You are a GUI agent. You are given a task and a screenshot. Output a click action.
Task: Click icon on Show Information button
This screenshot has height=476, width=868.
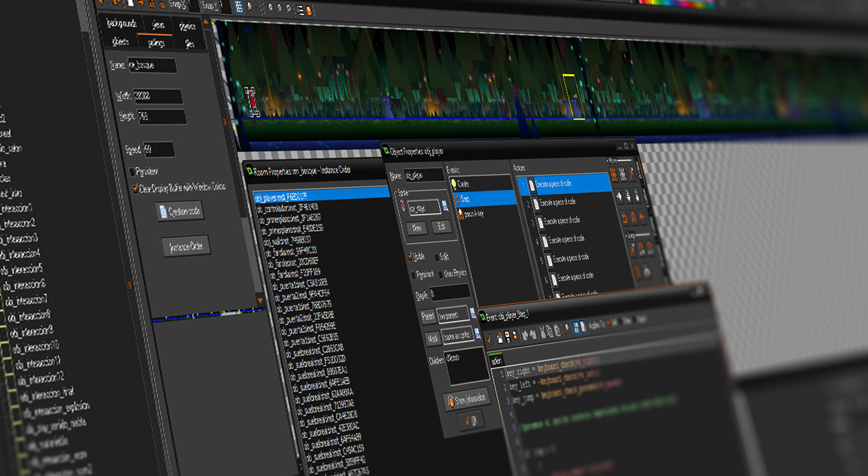point(451,402)
